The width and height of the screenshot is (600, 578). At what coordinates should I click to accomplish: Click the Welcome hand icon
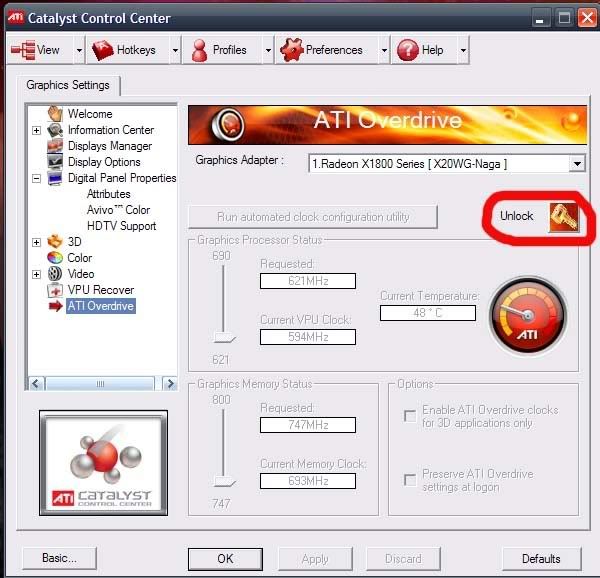tap(55, 114)
